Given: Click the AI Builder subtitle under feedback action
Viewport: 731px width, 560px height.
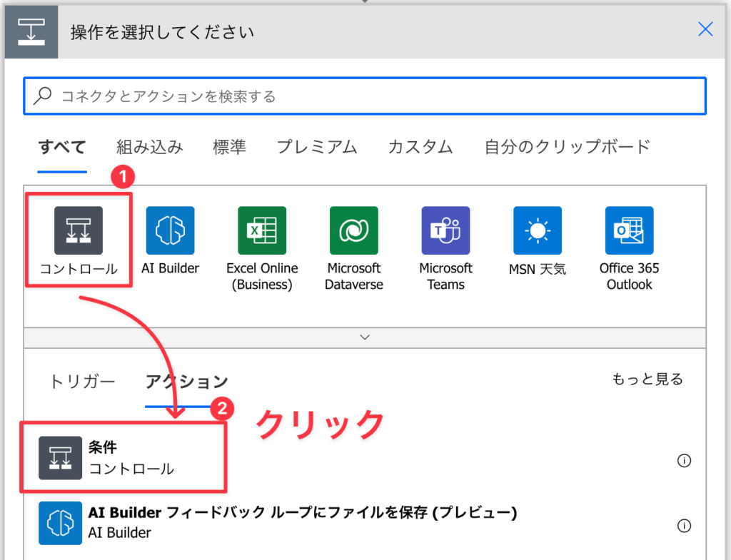Looking at the screenshot, I should (120, 532).
